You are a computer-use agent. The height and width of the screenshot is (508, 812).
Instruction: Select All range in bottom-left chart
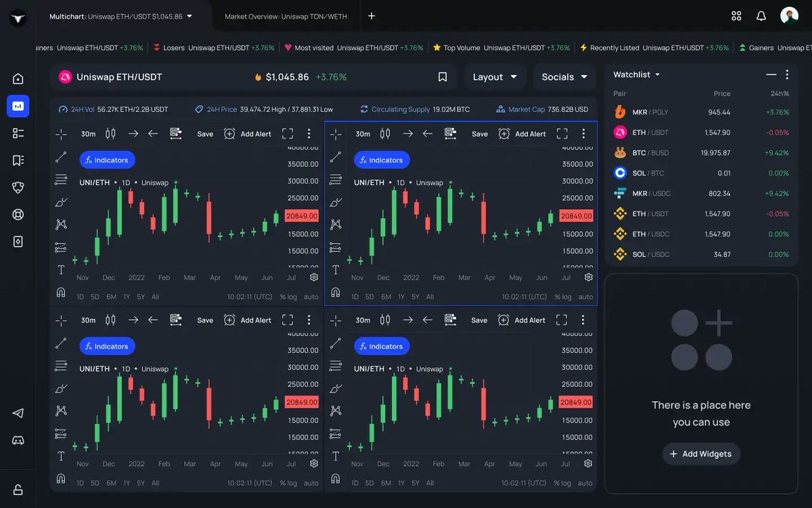pyautogui.click(x=156, y=483)
